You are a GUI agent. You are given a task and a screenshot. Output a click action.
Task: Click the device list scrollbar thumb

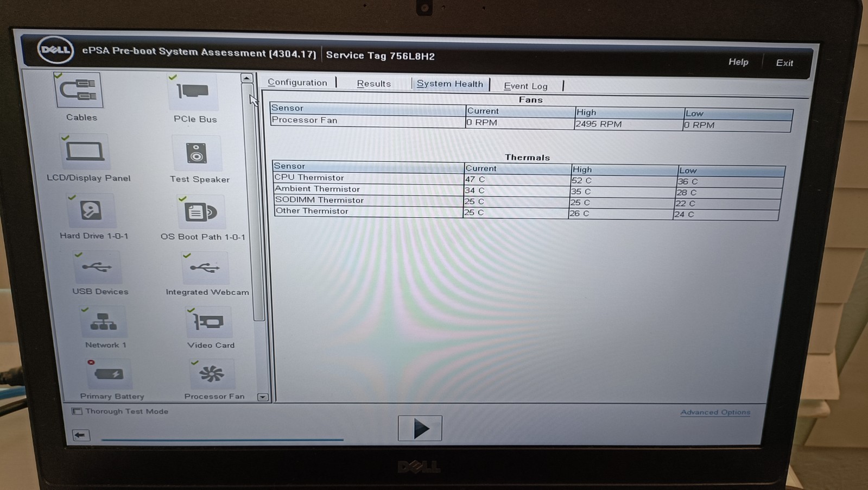click(253, 202)
